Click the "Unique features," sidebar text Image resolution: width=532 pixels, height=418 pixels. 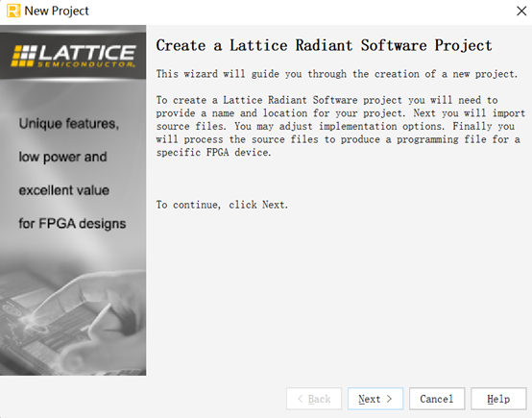69,124
